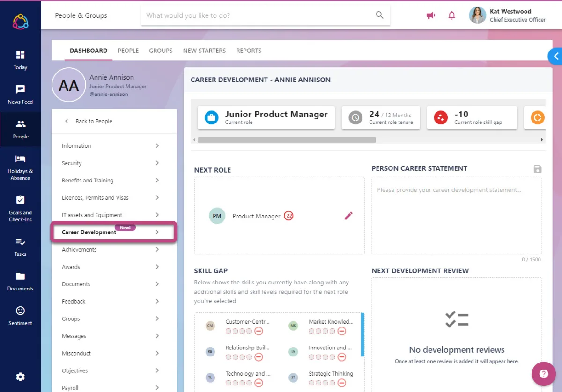Go back to People list
This screenshot has width=562, height=392.
pyautogui.click(x=89, y=121)
